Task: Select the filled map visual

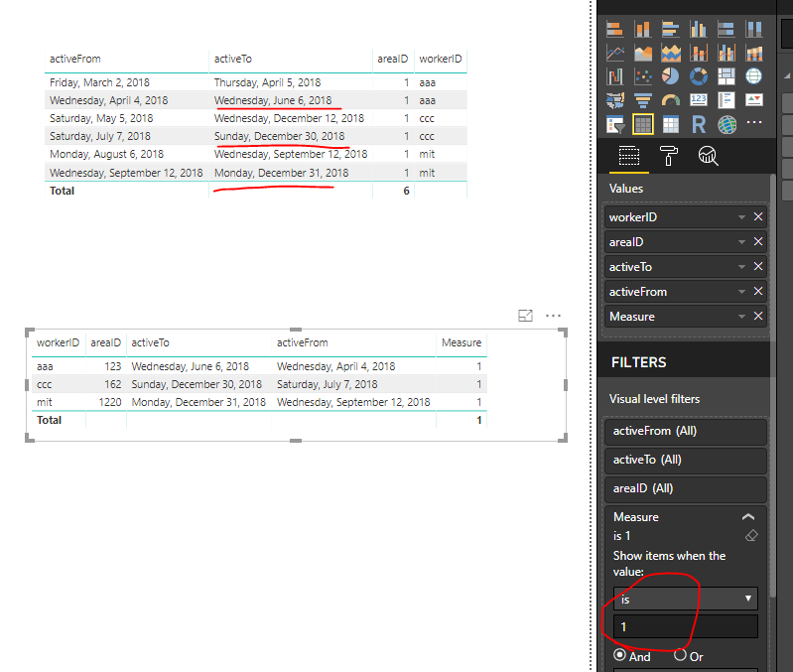Action: pyautogui.click(x=615, y=100)
